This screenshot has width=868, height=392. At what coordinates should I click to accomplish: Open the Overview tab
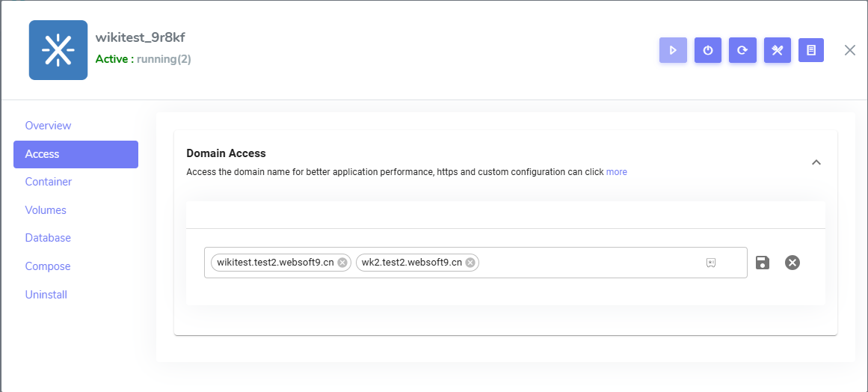coord(48,126)
